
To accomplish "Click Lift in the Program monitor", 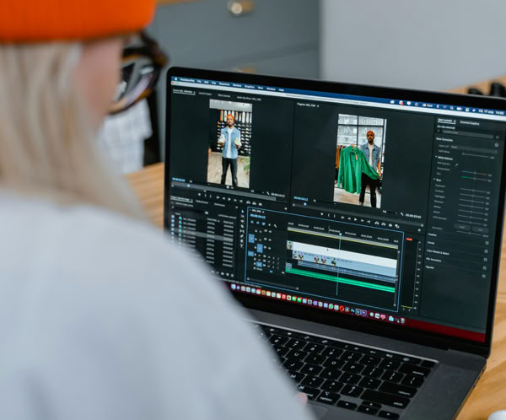I will coord(377,223).
